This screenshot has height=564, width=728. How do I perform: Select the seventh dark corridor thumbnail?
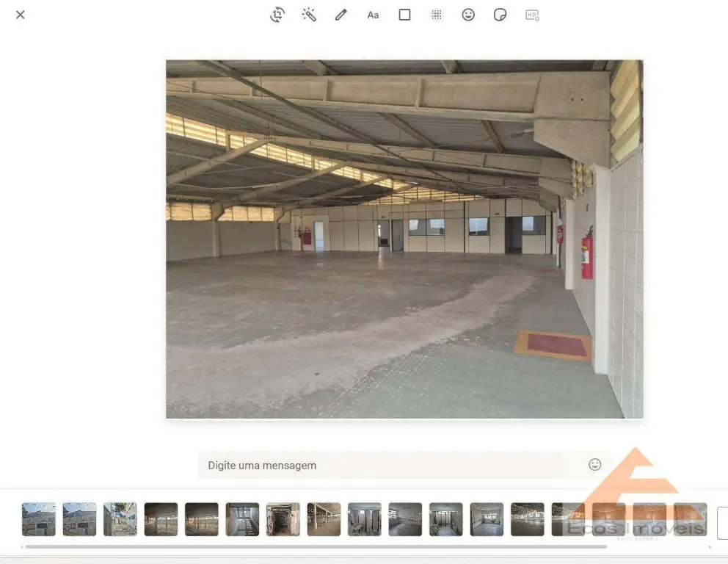(x=283, y=519)
